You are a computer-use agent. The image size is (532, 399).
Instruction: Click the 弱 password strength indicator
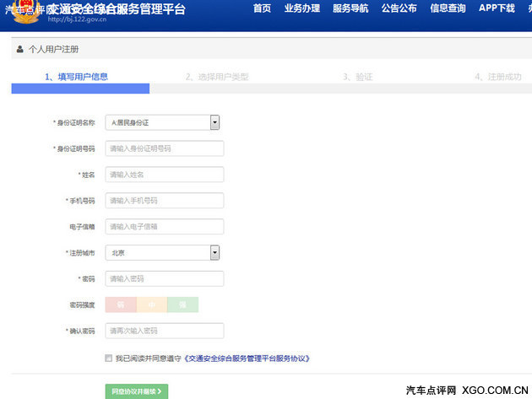click(121, 305)
